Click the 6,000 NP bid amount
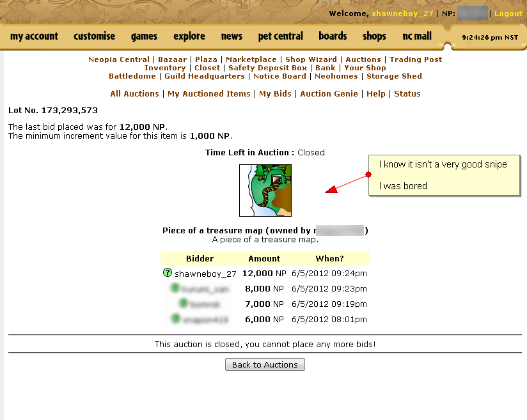Screen dimensions: 527x420 coord(264,320)
